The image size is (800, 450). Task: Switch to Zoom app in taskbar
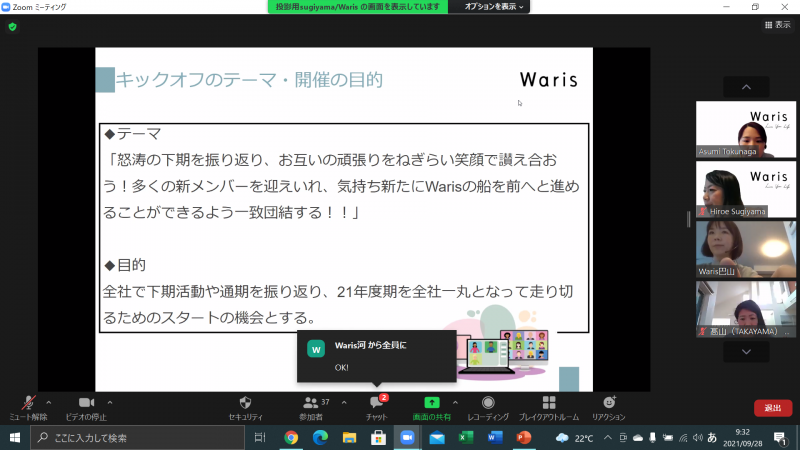(x=407, y=438)
